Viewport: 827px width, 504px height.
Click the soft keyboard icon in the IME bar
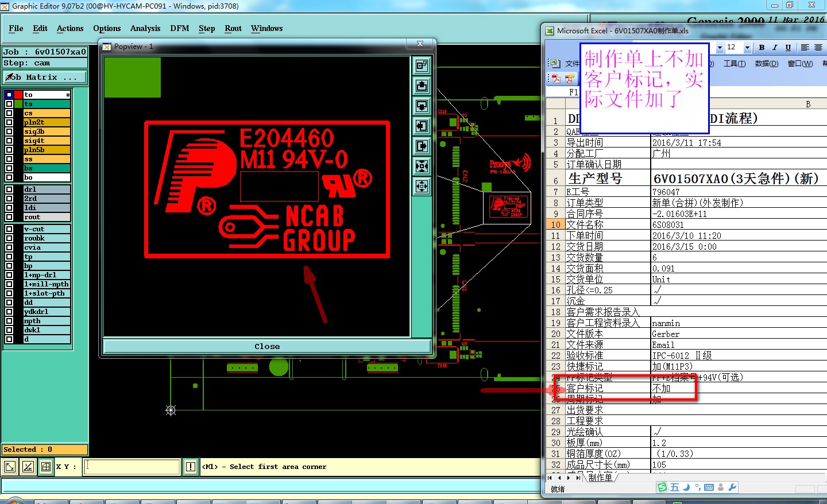pos(709,487)
